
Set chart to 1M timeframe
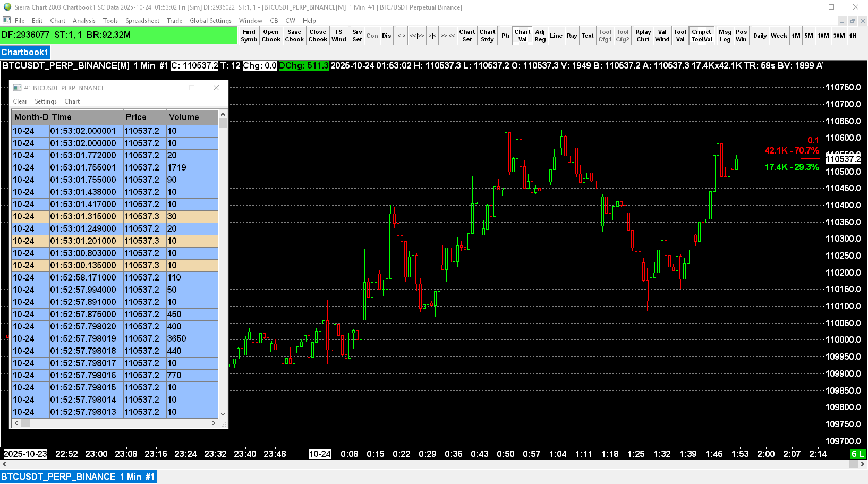[x=796, y=36]
